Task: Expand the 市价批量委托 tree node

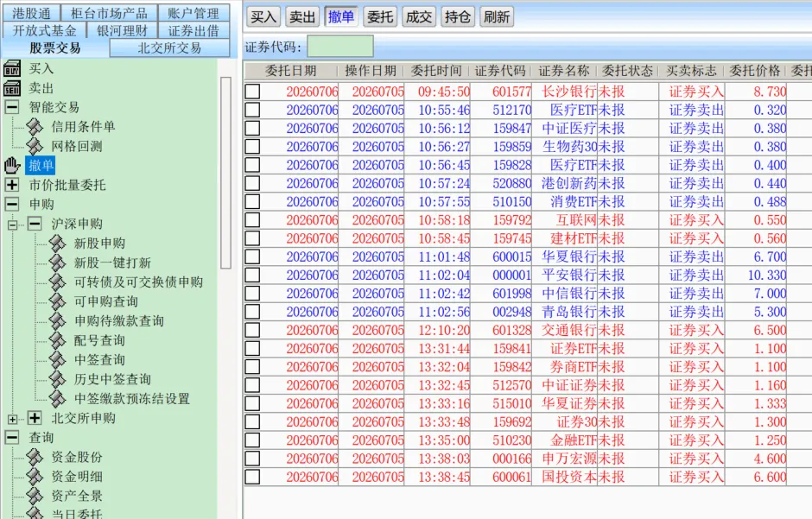Action: (12, 185)
